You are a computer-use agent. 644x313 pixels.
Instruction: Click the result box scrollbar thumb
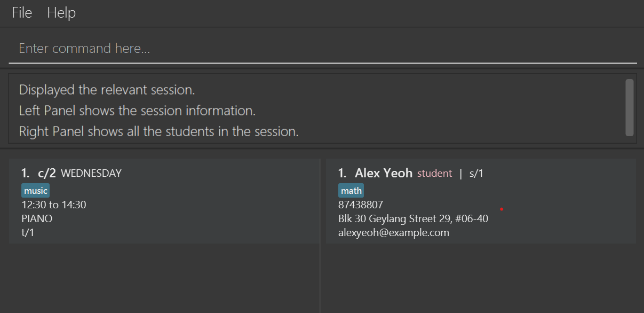click(x=630, y=107)
